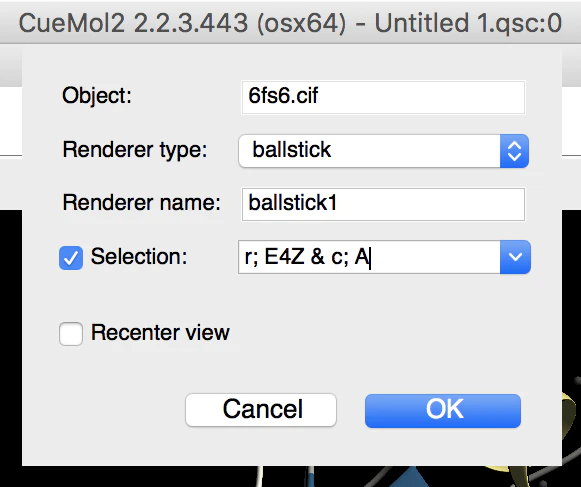This screenshot has width=581, height=487.
Task: Click the Renderer type up-down arrows
Action: coord(514,151)
